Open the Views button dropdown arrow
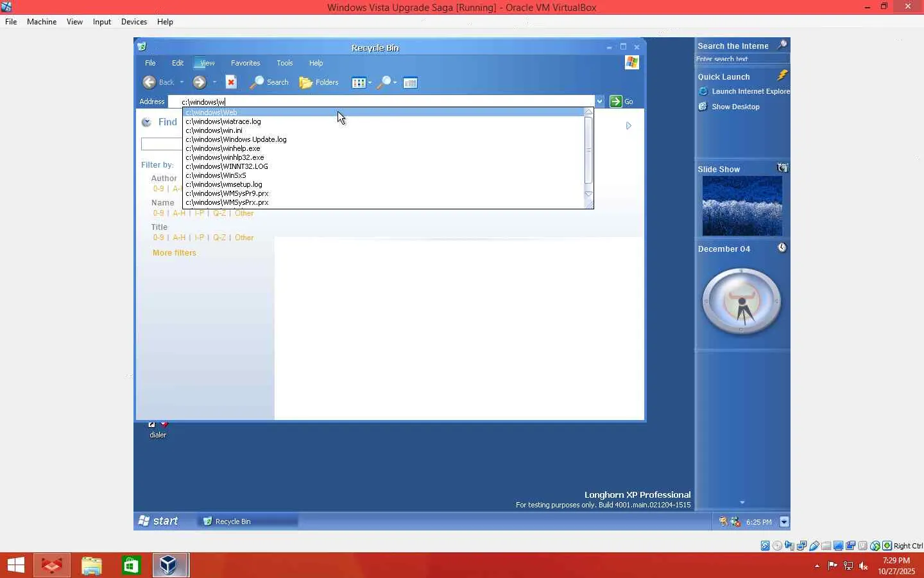Viewport: 924px width, 578px height. click(x=370, y=82)
